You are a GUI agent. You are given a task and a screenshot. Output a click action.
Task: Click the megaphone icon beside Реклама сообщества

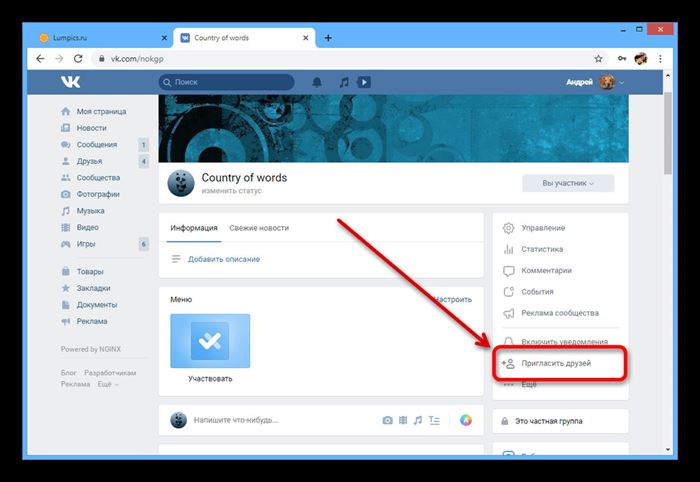[508, 313]
